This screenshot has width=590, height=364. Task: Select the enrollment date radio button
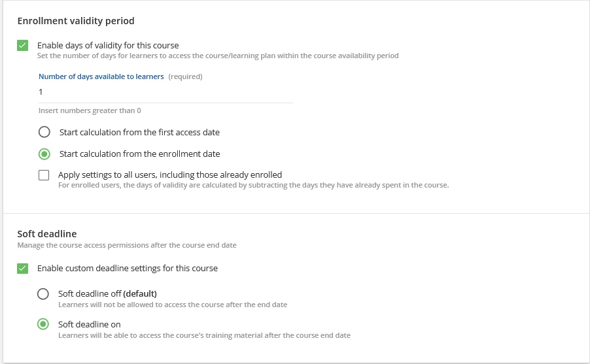(x=44, y=154)
